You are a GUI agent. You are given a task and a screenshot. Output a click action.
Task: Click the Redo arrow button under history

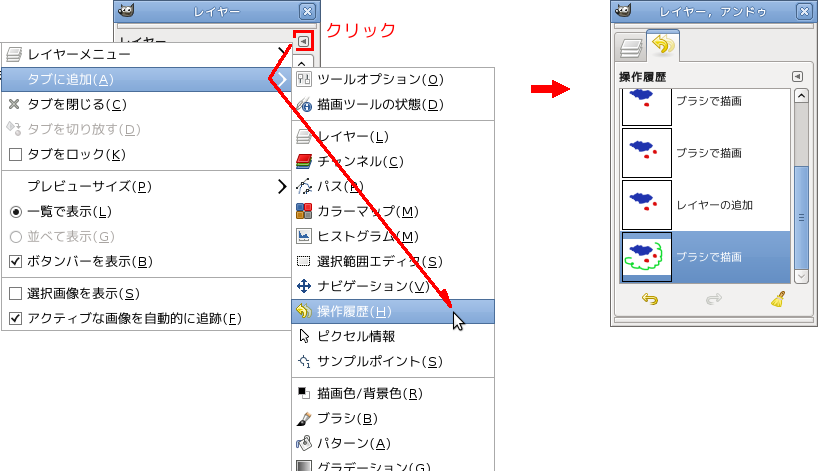pos(714,299)
